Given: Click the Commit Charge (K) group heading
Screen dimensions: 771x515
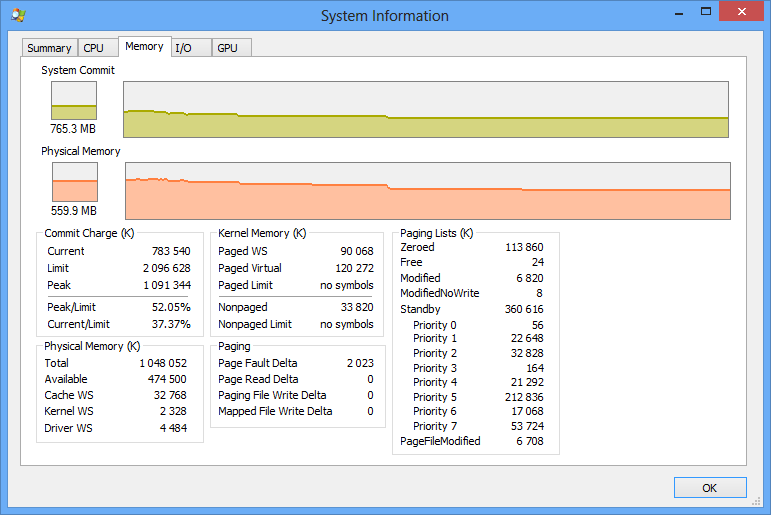Looking at the screenshot, I should [89, 233].
